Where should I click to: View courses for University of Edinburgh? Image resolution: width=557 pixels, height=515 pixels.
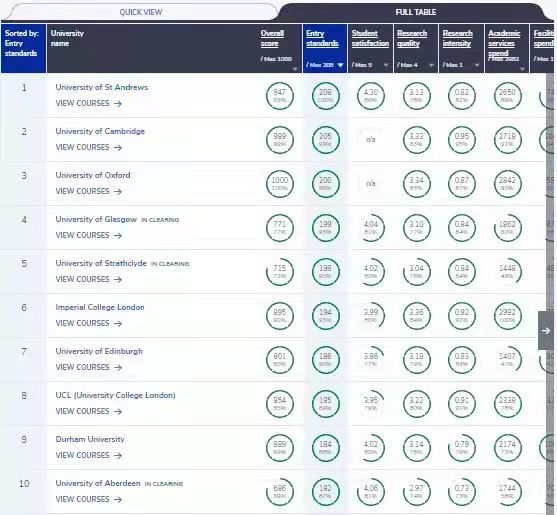click(88, 368)
